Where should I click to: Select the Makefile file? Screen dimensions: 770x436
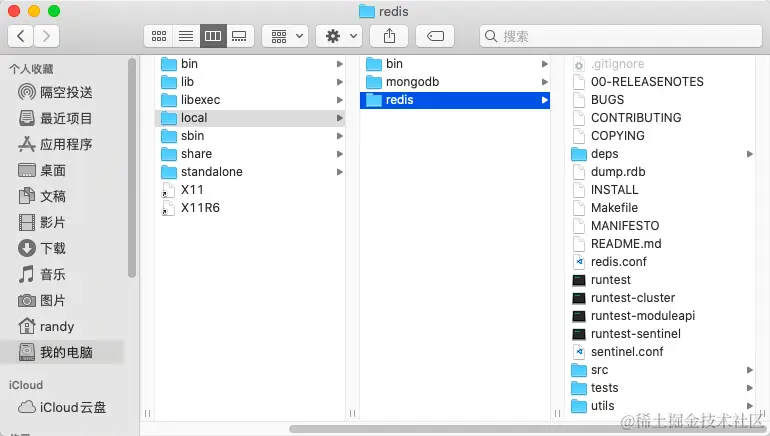pyautogui.click(x=660, y=208)
